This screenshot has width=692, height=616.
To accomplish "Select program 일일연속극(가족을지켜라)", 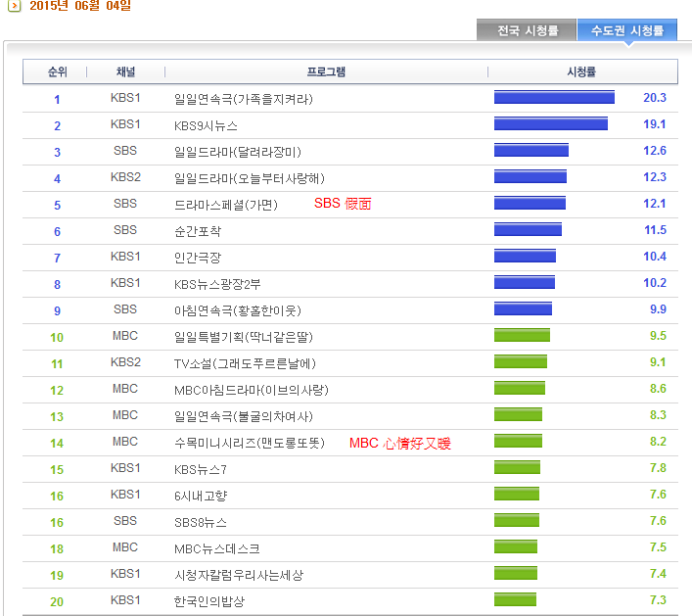I will (x=244, y=99).
